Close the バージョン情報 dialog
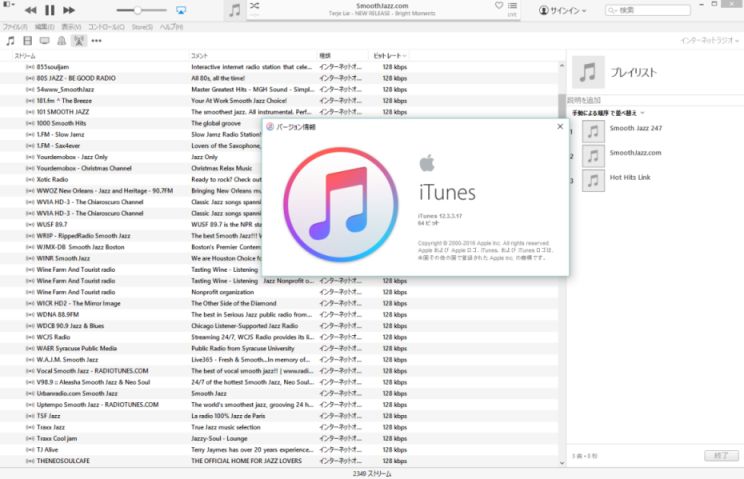The width and height of the screenshot is (744, 479). click(560, 127)
